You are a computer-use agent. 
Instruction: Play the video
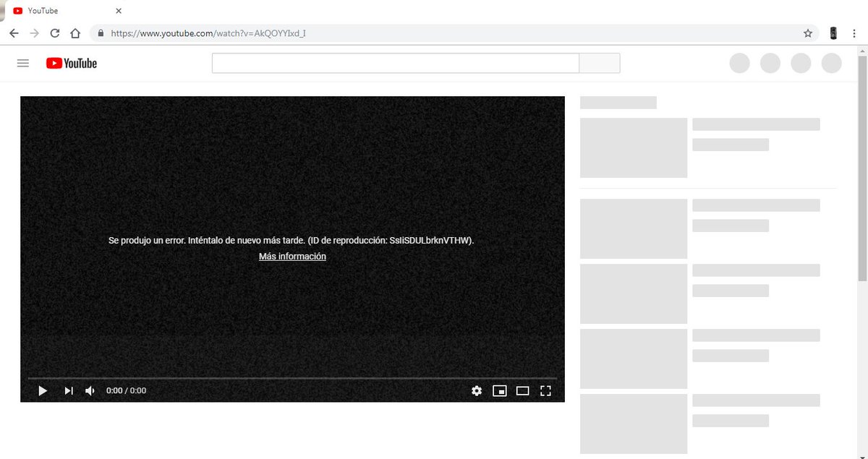[43, 390]
